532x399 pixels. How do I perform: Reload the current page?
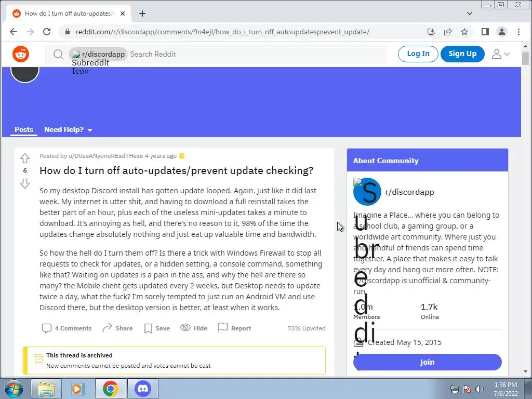click(x=47, y=32)
